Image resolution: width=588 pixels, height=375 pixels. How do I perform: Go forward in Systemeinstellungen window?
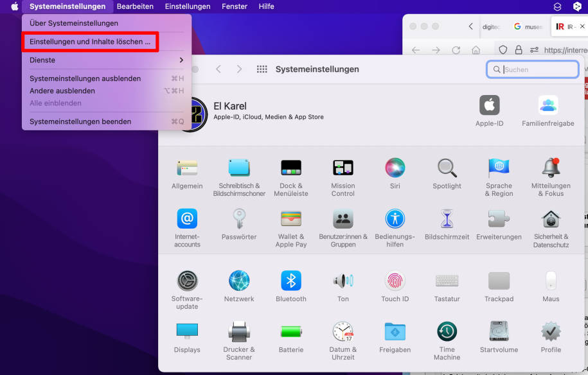[239, 69]
